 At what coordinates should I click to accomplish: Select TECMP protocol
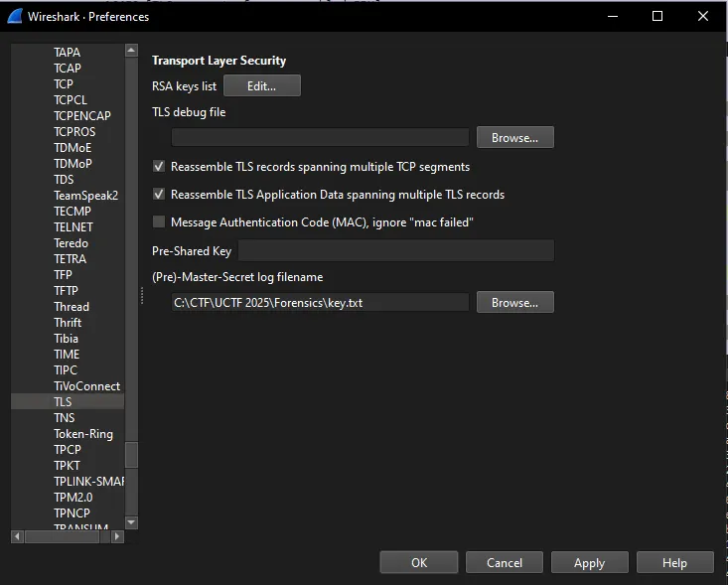coord(73,212)
